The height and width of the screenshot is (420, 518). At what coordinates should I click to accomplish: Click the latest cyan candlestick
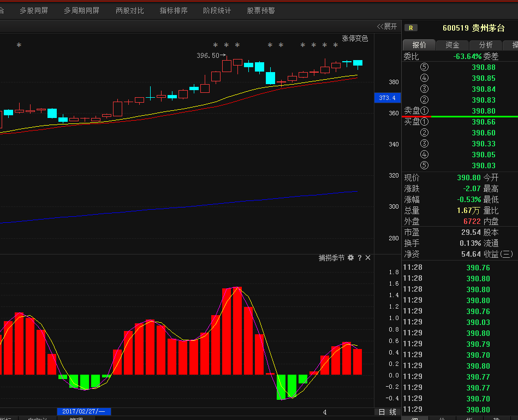pos(358,63)
